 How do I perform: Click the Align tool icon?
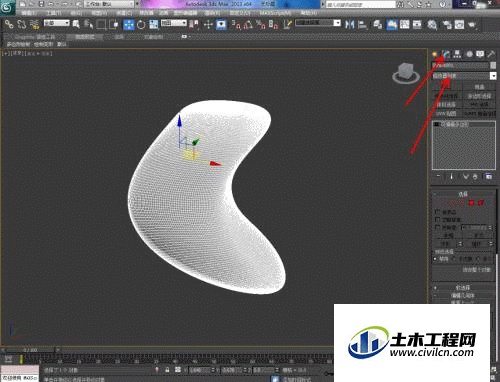coord(362,24)
